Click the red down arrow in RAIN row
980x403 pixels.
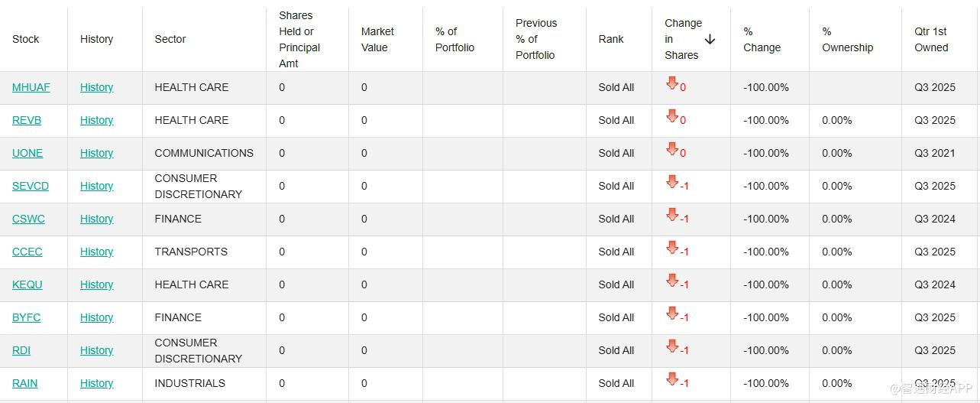pyautogui.click(x=672, y=379)
